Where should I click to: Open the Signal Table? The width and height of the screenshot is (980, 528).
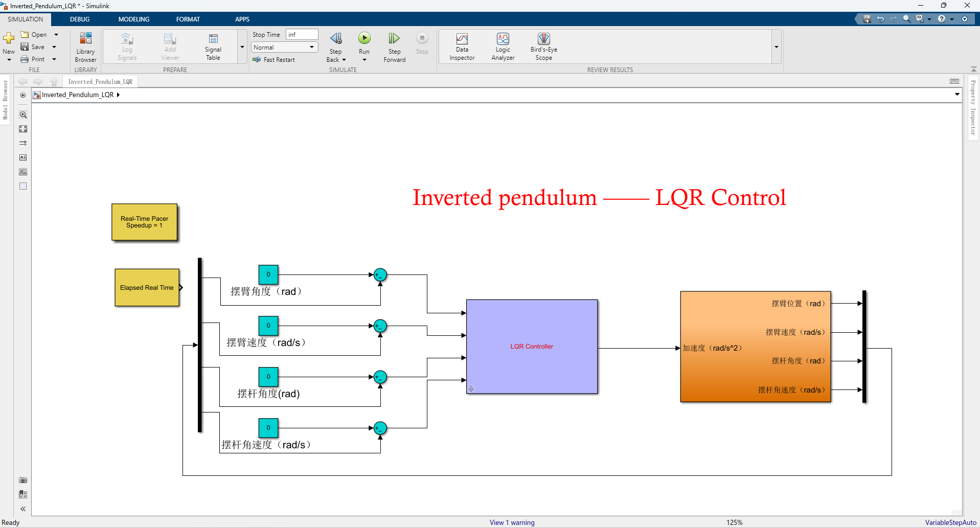(213, 47)
